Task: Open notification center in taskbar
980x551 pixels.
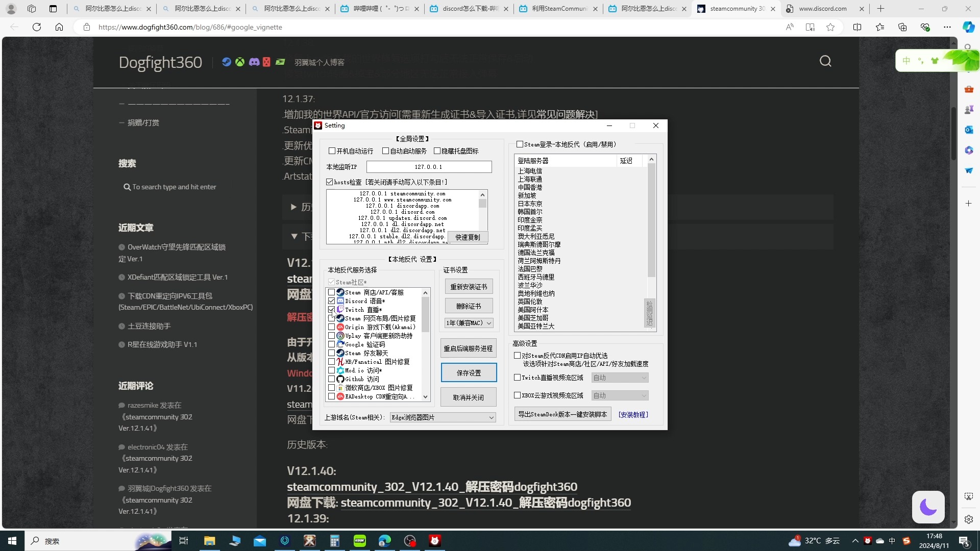Action: click(964, 541)
